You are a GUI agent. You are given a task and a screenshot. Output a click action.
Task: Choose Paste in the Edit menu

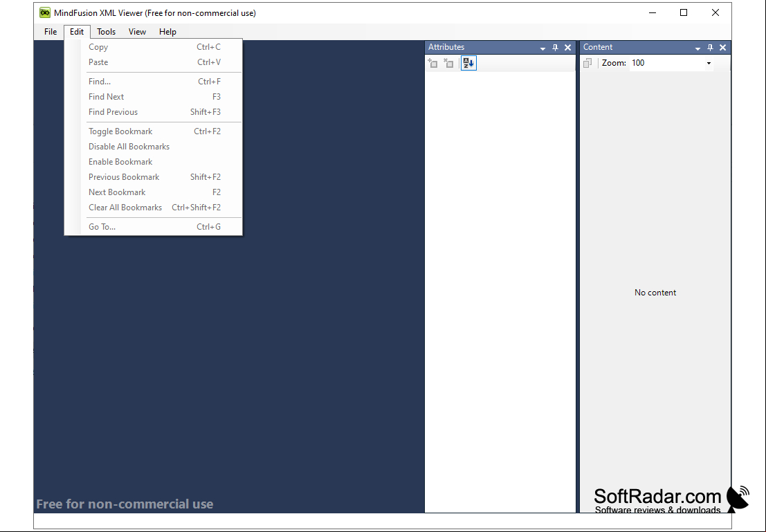tap(154, 62)
